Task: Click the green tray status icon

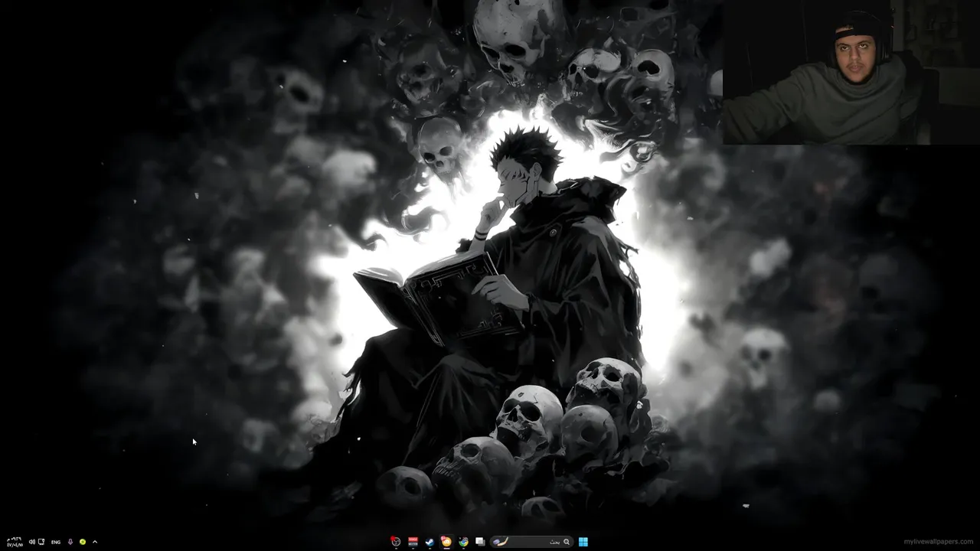Action: pyautogui.click(x=83, y=542)
